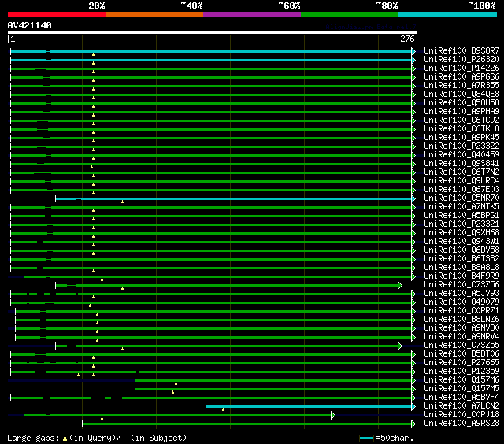Click the cyan 50char scale legend bar
The image size is (504, 444).
[366, 438]
